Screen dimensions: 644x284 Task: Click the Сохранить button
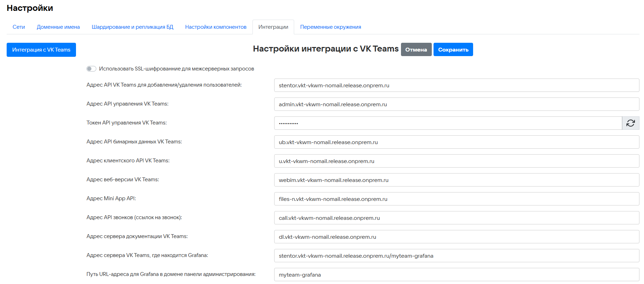(x=453, y=49)
